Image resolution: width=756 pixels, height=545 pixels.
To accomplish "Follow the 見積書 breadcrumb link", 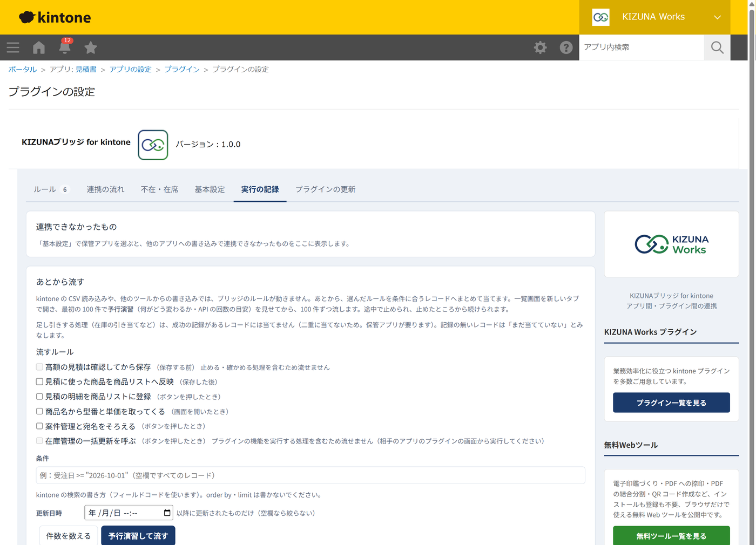I will click(x=86, y=69).
